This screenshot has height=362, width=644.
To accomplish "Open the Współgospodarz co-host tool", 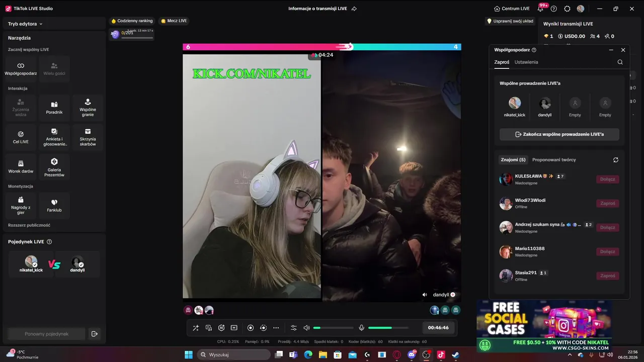I will pyautogui.click(x=21, y=69).
